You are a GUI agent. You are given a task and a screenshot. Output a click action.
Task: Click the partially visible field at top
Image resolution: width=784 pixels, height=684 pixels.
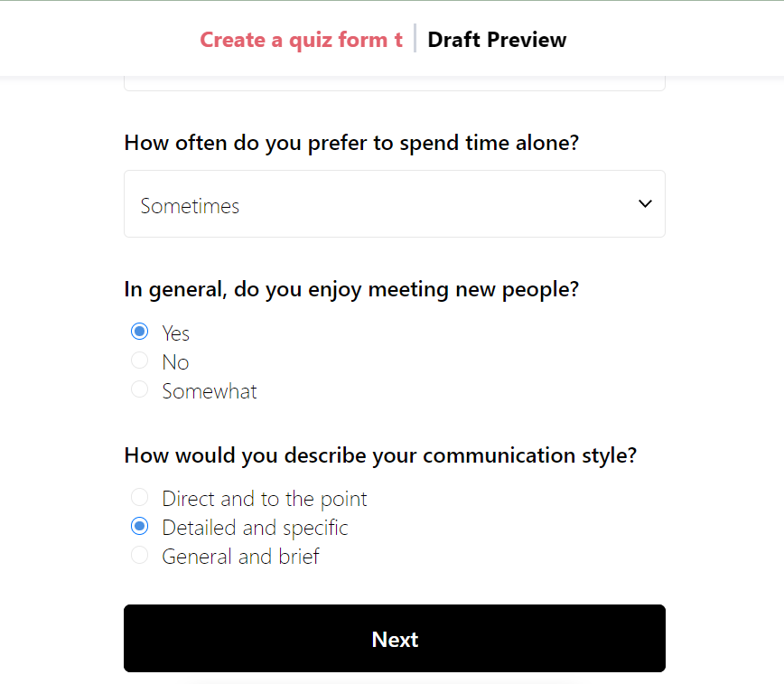coord(395,81)
